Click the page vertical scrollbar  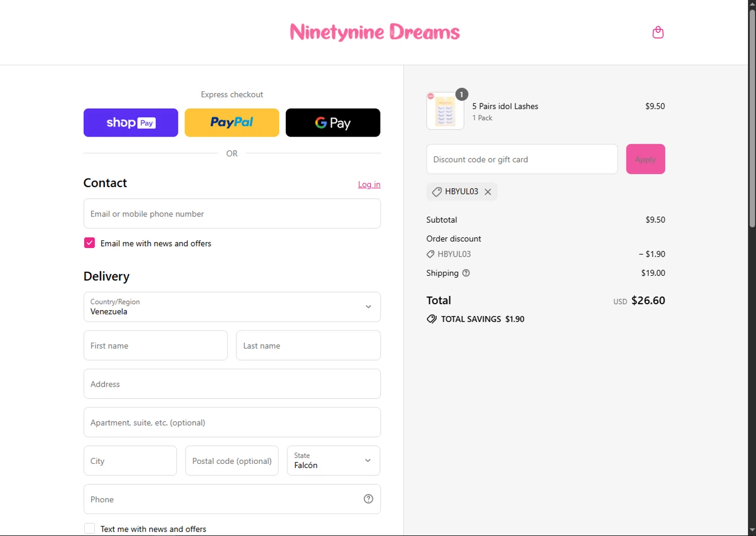[752, 118]
